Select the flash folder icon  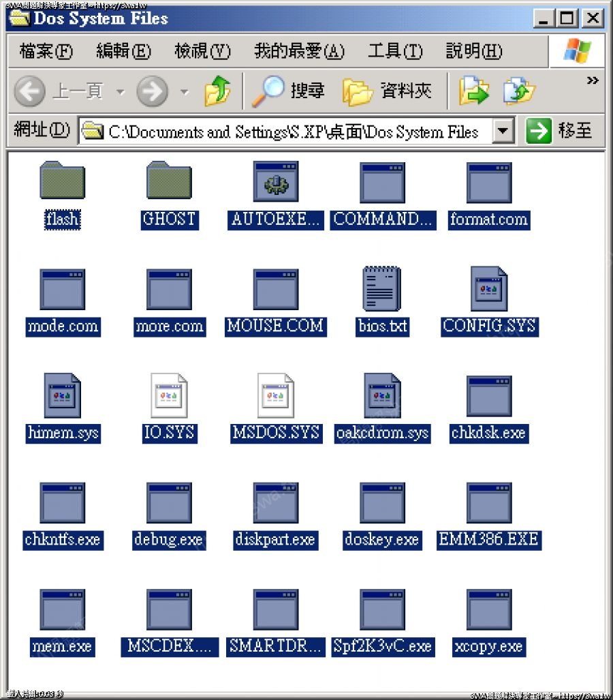click(62, 181)
